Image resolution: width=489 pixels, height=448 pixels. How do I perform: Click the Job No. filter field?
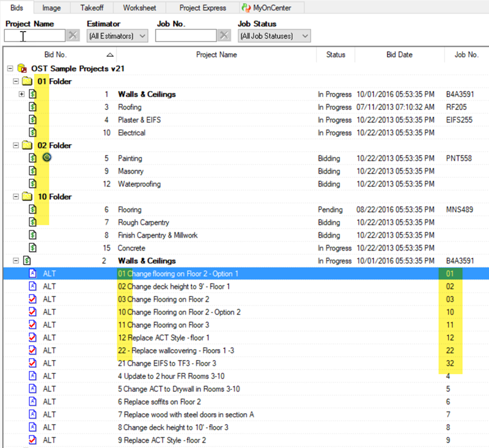pyautogui.click(x=186, y=35)
